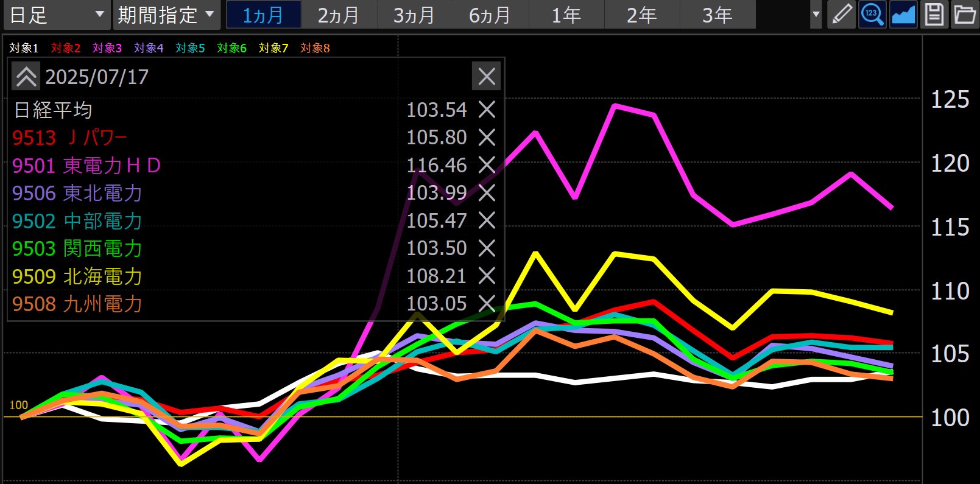Click the 対象4 legend label
This screenshot has width=980, height=484.
(x=149, y=48)
